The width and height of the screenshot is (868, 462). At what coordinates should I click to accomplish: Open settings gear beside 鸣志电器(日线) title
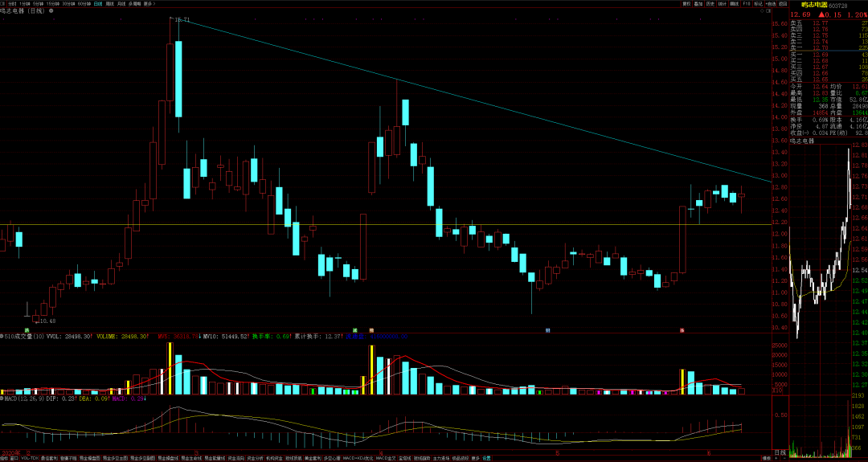coord(51,10)
